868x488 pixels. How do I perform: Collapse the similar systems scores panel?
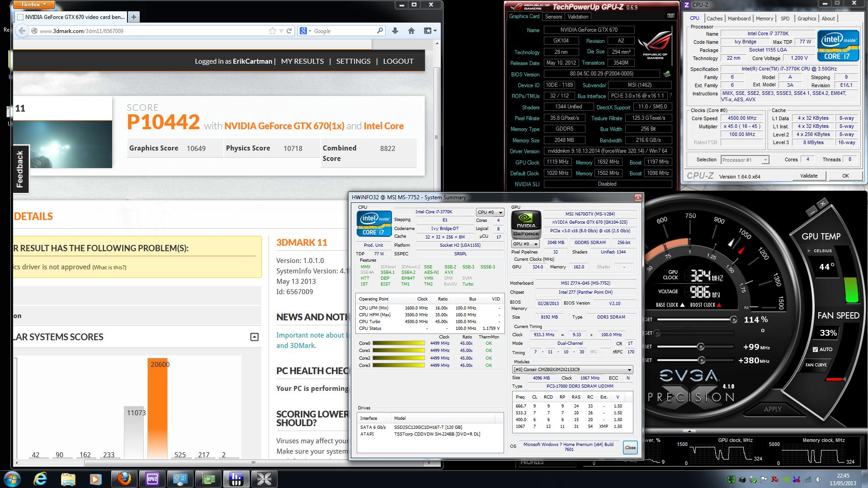(255, 337)
